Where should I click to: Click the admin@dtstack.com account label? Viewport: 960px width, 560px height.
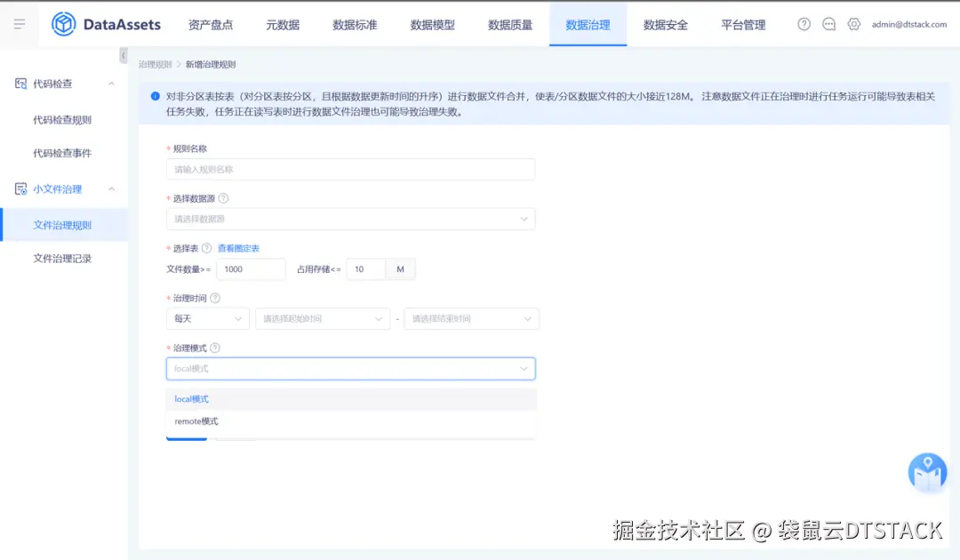point(909,25)
